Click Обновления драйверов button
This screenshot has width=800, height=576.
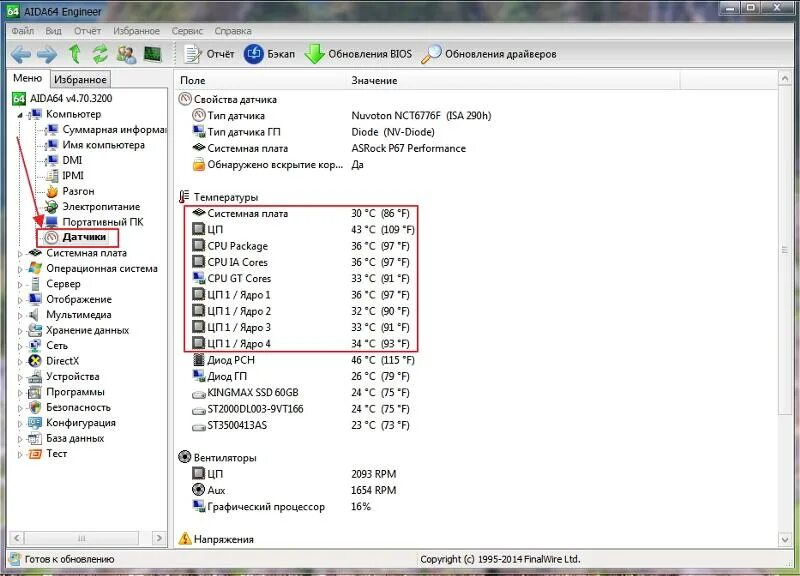pyautogui.click(x=489, y=54)
